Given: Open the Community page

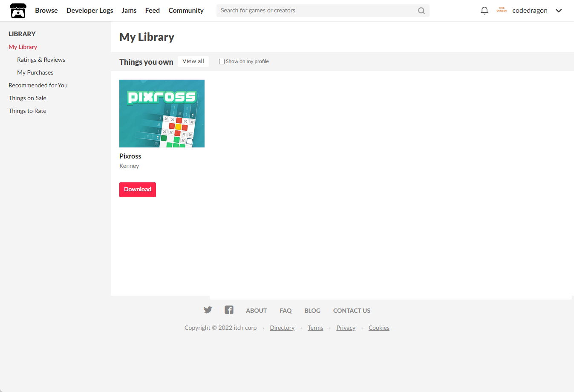Looking at the screenshot, I should [x=186, y=11].
